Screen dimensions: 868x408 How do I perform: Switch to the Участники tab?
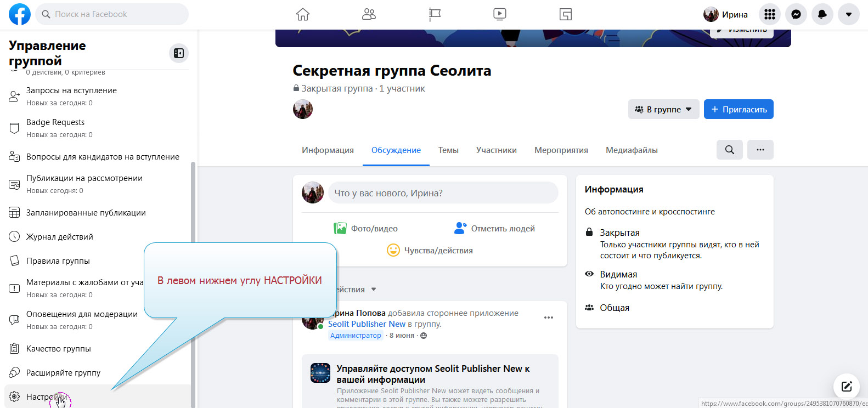pos(496,150)
